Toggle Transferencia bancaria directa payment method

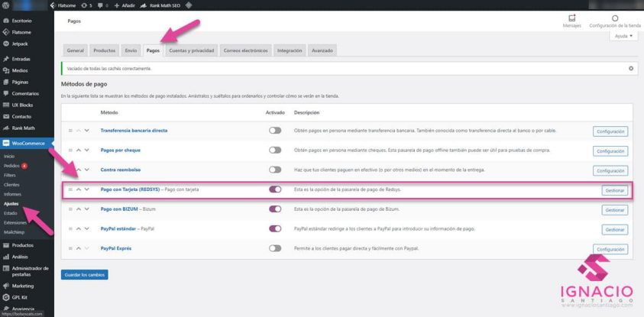(275, 131)
